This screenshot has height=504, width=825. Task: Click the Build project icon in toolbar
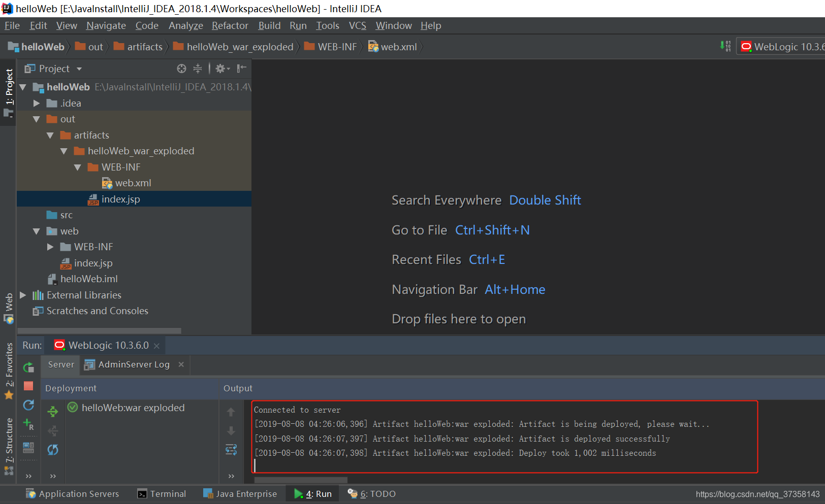(x=725, y=46)
